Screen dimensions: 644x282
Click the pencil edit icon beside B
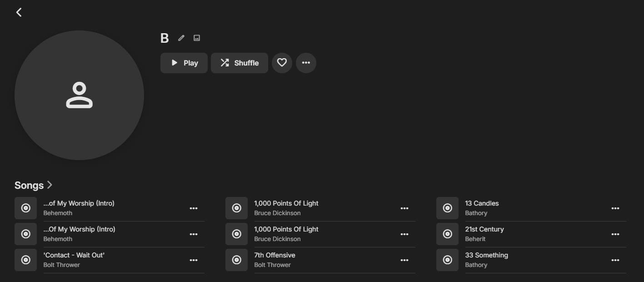[181, 38]
